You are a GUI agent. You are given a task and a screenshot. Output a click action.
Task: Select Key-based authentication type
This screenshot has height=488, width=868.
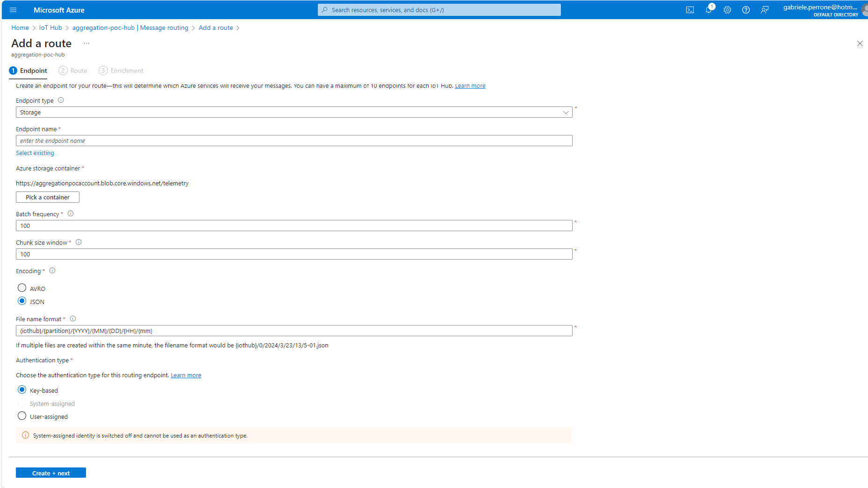(x=22, y=389)
